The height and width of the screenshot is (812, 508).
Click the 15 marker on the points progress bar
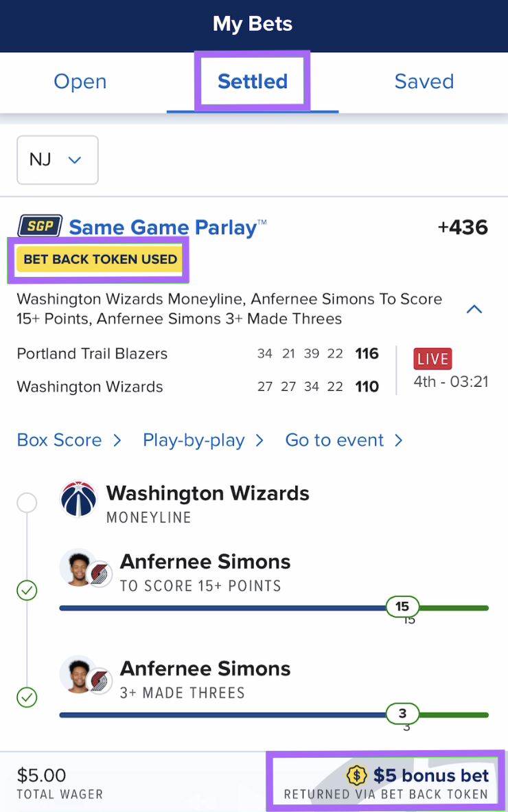pyautogui.click(x=403, y=607)
